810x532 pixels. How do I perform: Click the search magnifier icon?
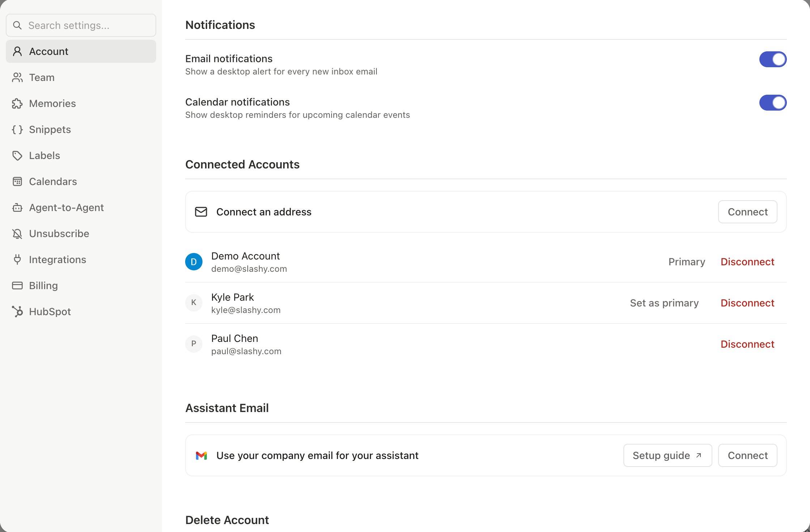17,25
